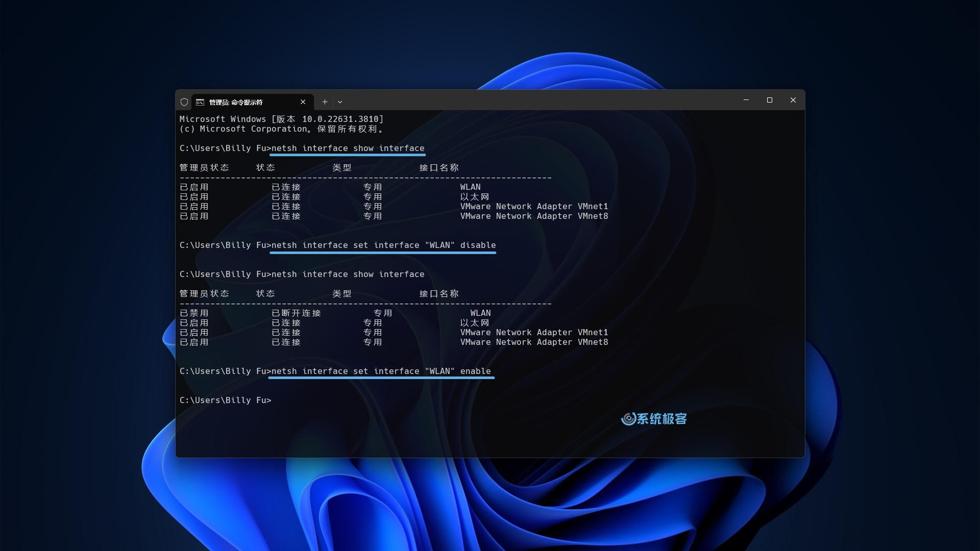Close the 命令提示符 tab
Screen dimensions: 980x551
[303, 102]
